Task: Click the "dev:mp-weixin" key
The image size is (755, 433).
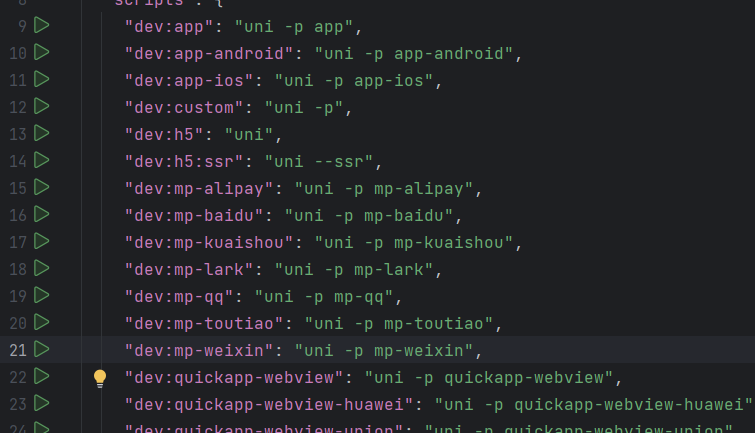Action: coord(199,351)
